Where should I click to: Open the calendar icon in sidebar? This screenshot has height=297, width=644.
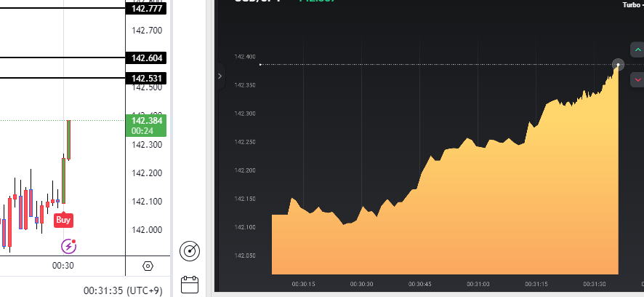pyautogui.click(x=190, y=283)
